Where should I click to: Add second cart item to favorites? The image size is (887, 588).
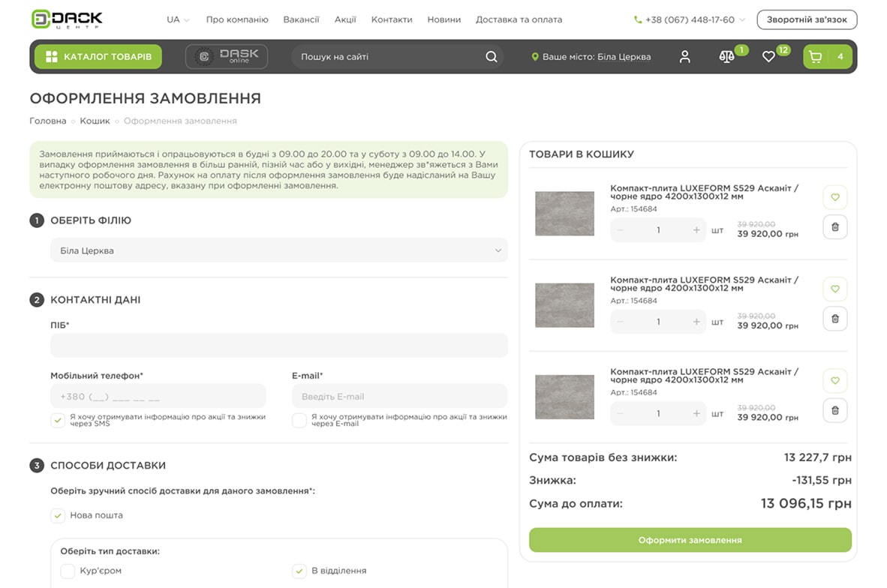(834, 289)
